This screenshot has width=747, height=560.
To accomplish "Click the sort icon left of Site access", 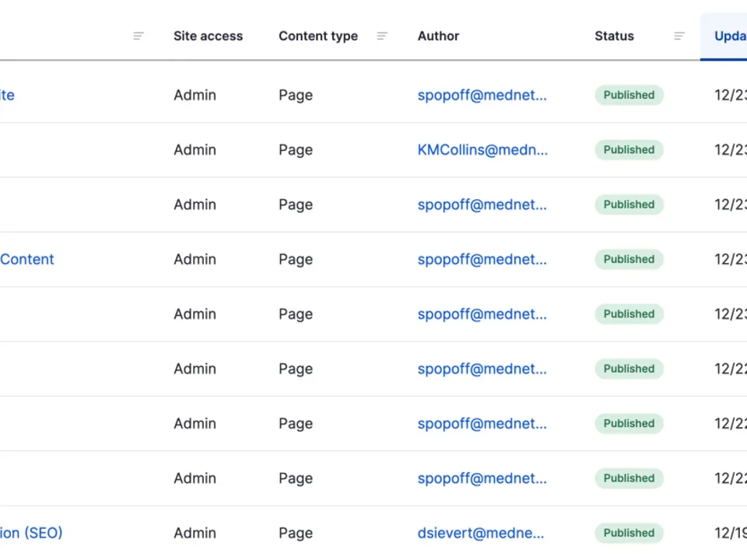I will [x=139, y=36].
